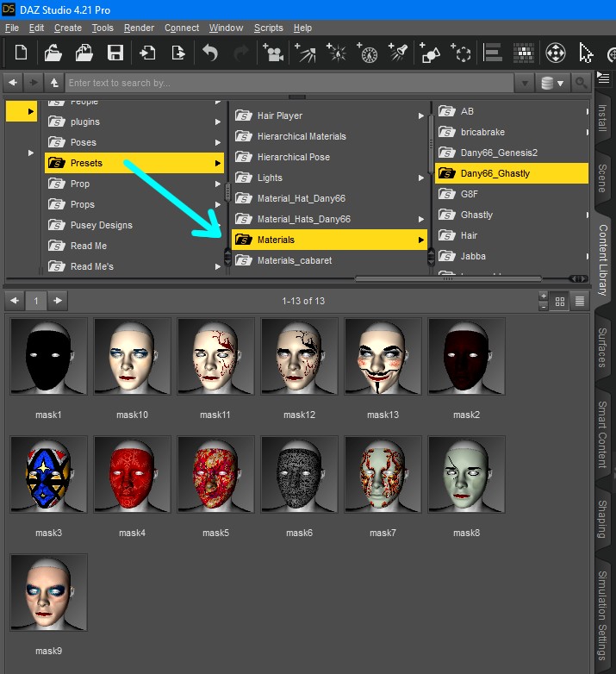Create a new point light icon

point(336,53)
